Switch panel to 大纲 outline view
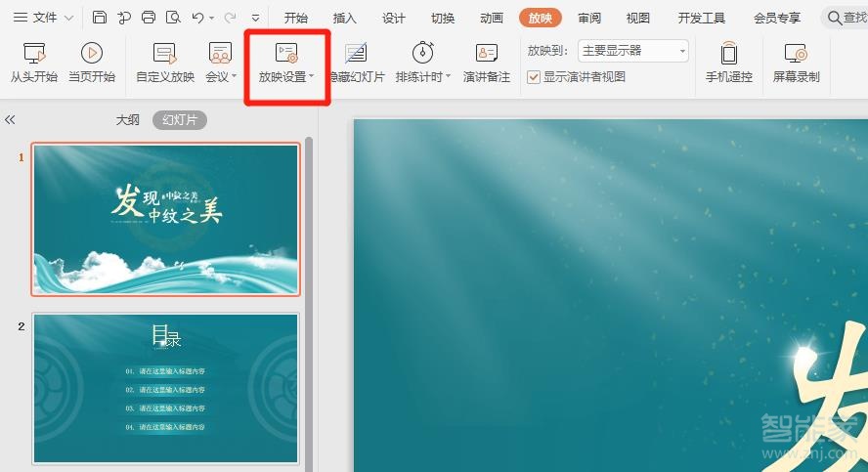868x472 pixels. (128, 119)
